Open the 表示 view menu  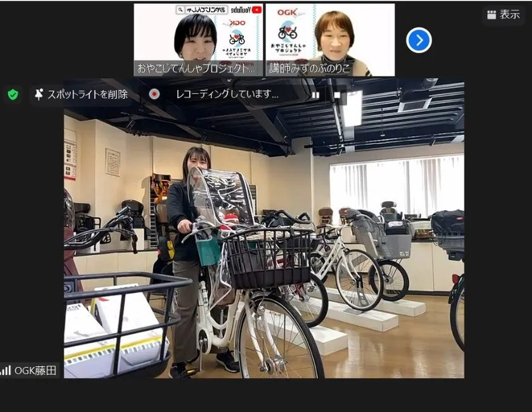coord(503,15)
